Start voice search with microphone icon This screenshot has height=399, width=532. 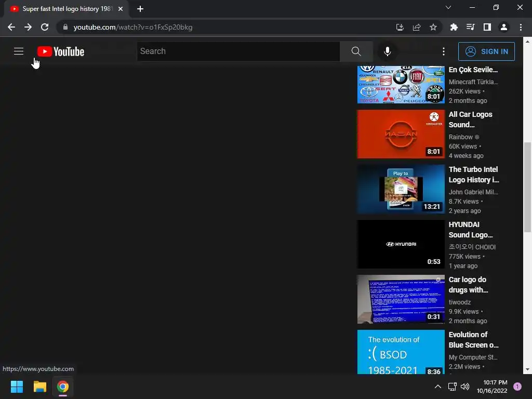(387, 51)
